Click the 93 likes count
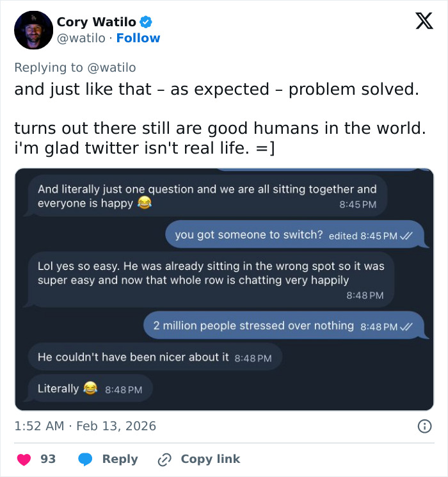 pyautogui.click(x=48, y=459)
